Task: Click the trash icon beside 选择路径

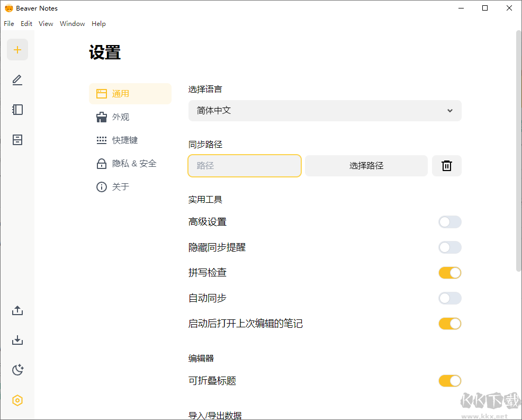Action: [x=447, y=166]
